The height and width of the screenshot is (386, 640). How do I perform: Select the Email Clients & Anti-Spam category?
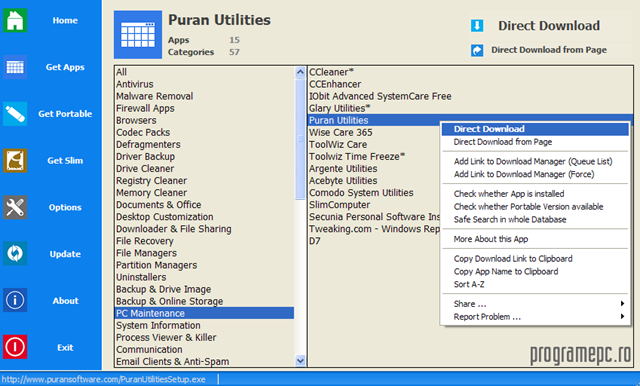tap(204, 362)
